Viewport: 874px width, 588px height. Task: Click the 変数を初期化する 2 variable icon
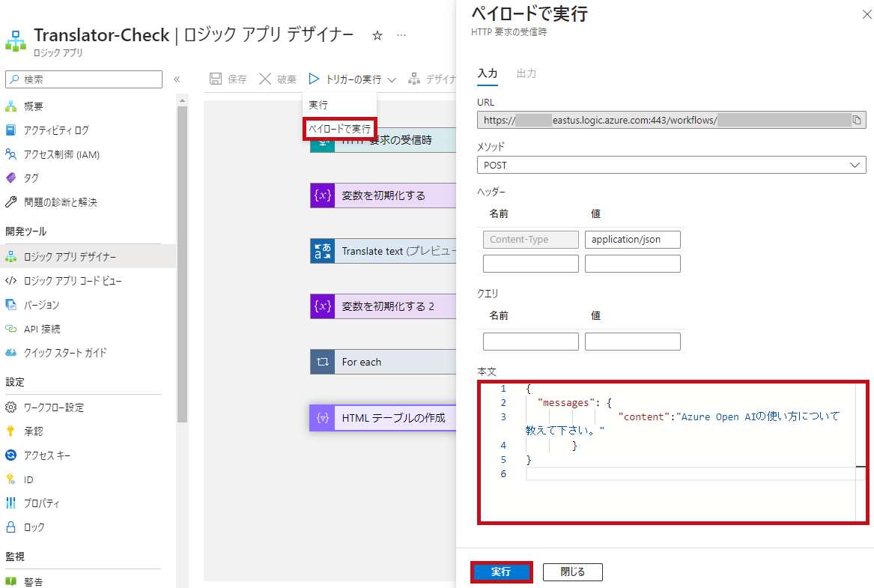(x=323, y=306)
